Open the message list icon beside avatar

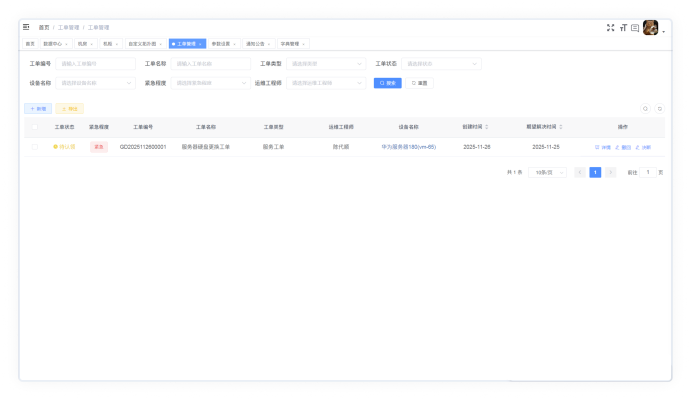635,28
